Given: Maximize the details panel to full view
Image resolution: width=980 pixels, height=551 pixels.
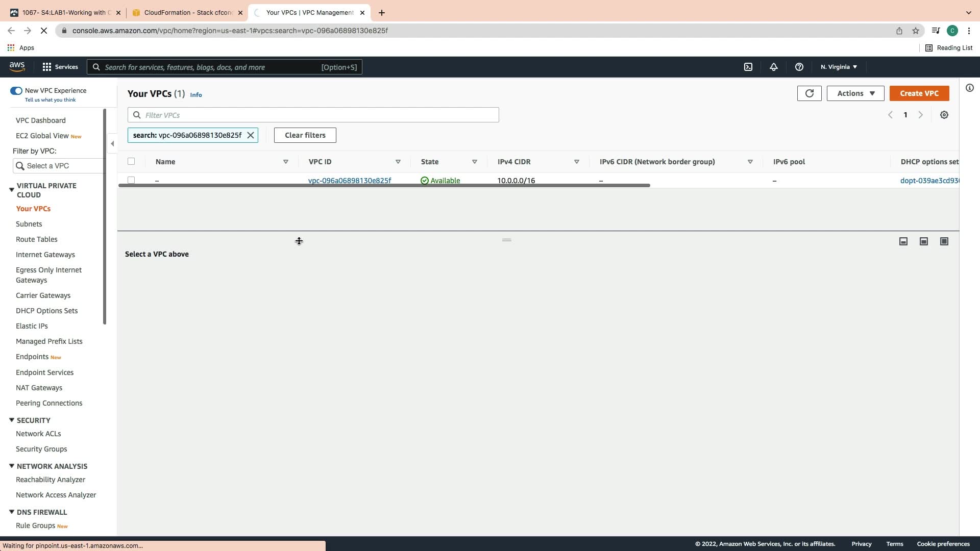Looking at the screenshot, I should click(x=944, y=241).
